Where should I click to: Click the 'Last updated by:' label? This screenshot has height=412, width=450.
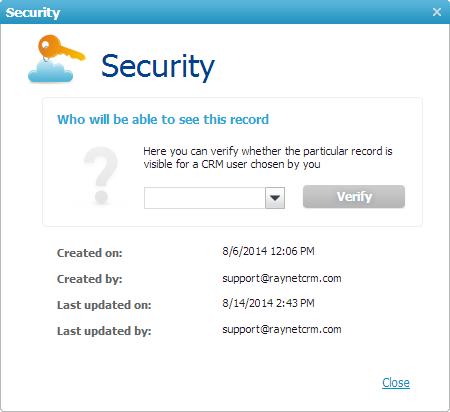tap(104, 331)
